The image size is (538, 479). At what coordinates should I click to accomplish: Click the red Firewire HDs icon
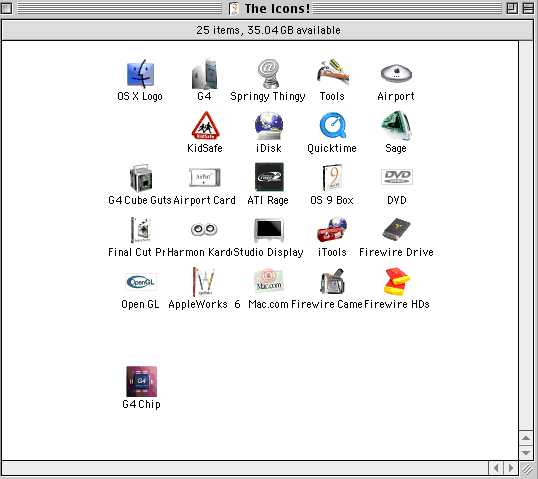click(x=397, y=281)
